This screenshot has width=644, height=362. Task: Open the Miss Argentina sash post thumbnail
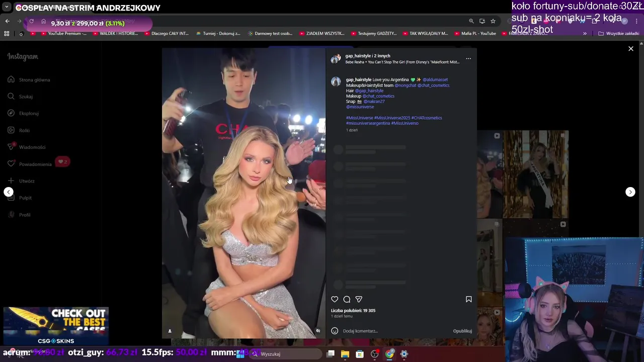pyautogui.click(x=536, y=174)
